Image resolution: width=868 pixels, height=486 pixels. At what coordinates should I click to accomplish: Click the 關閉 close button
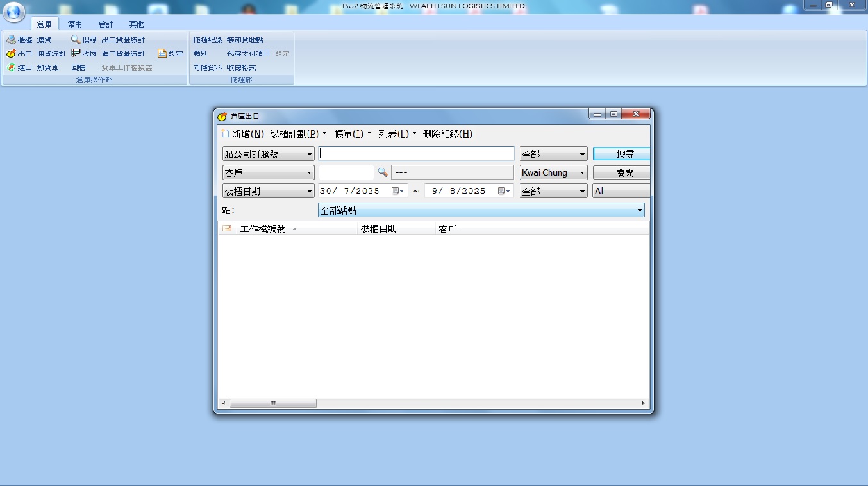pyautogui.click(x=621, y=172)
